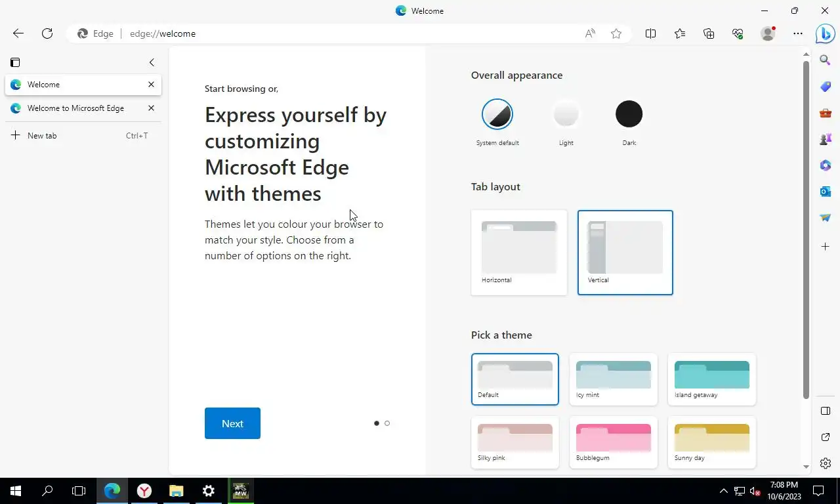The image size is (840, 504).
Task: Open Read aloud in the address bar
Action: point(590,33)
